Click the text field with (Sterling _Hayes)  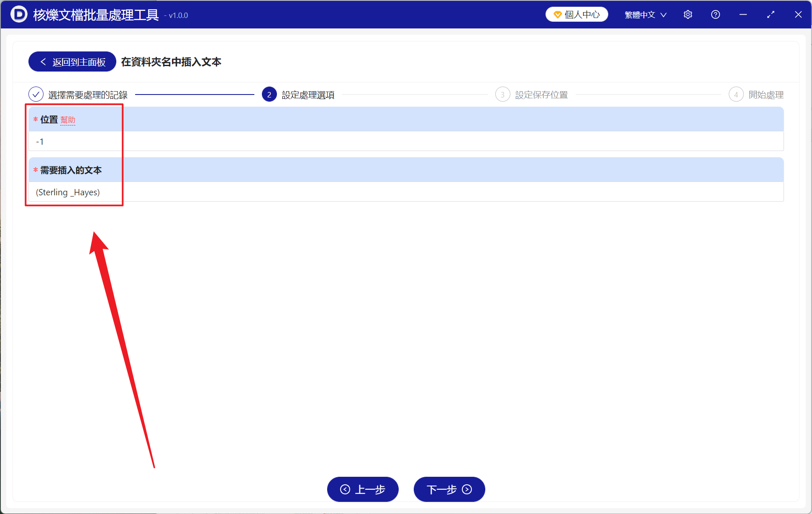pyautogui.click(x=406, y=192)
